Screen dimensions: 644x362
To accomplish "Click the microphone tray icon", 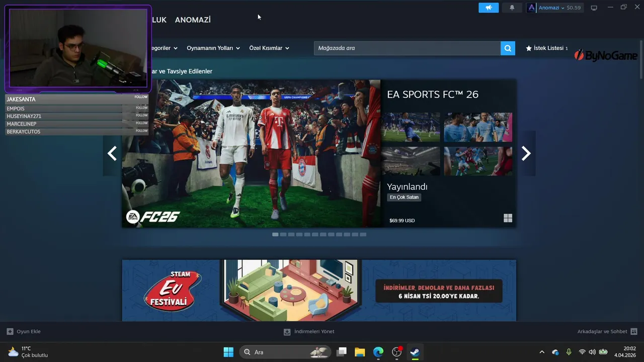I will point(569,352).
